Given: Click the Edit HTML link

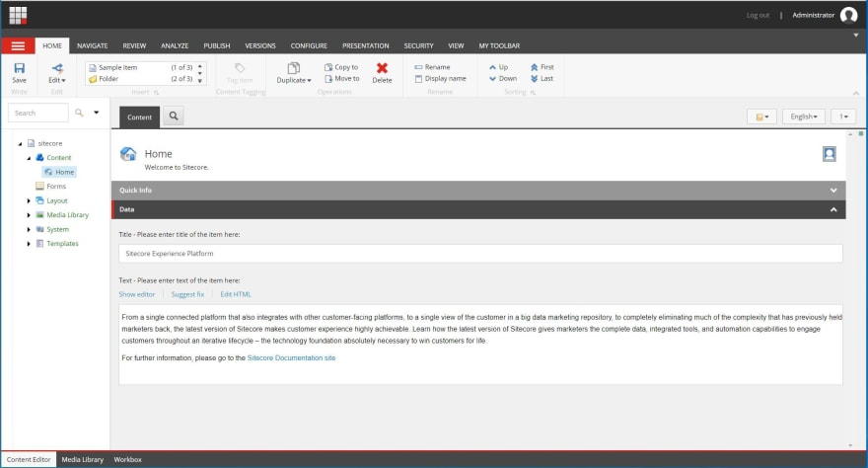Looking at the screenshot, I should (236, 294).
